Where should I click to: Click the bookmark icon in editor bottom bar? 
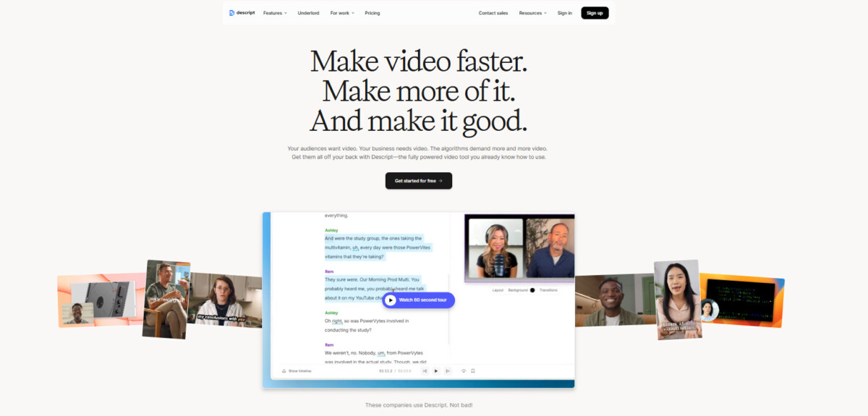473,370
